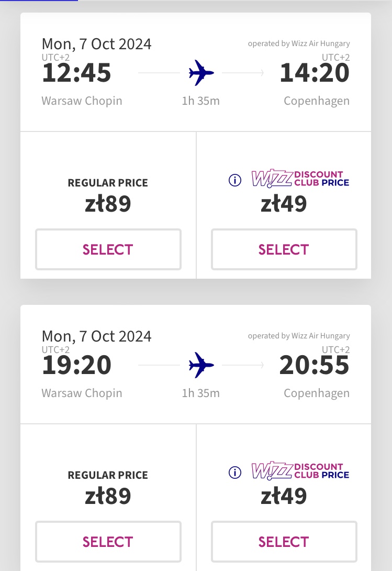Select regular price zł89 for 12:45 flight
The height and width of the screenshot is (571, 392).
coord(108,249)
